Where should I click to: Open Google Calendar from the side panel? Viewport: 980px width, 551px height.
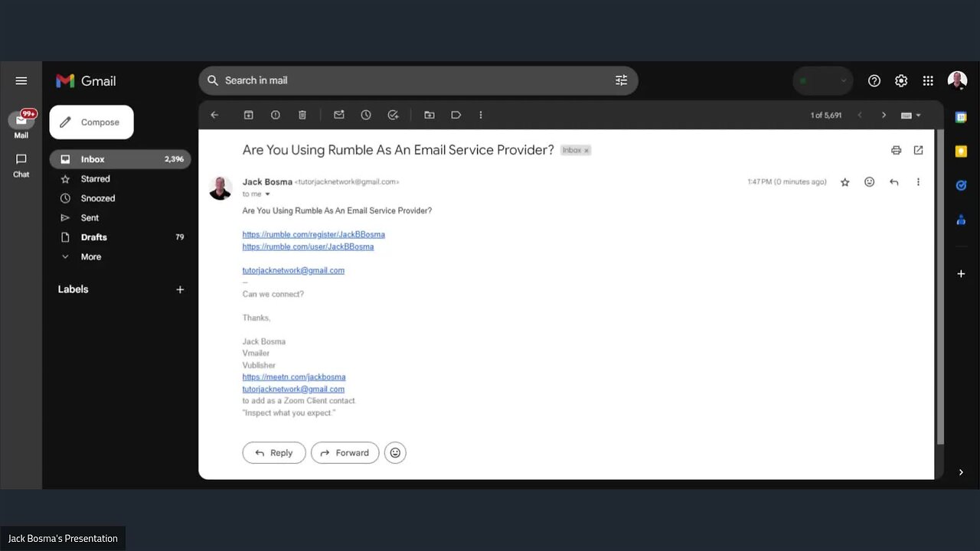coord(961,116)
